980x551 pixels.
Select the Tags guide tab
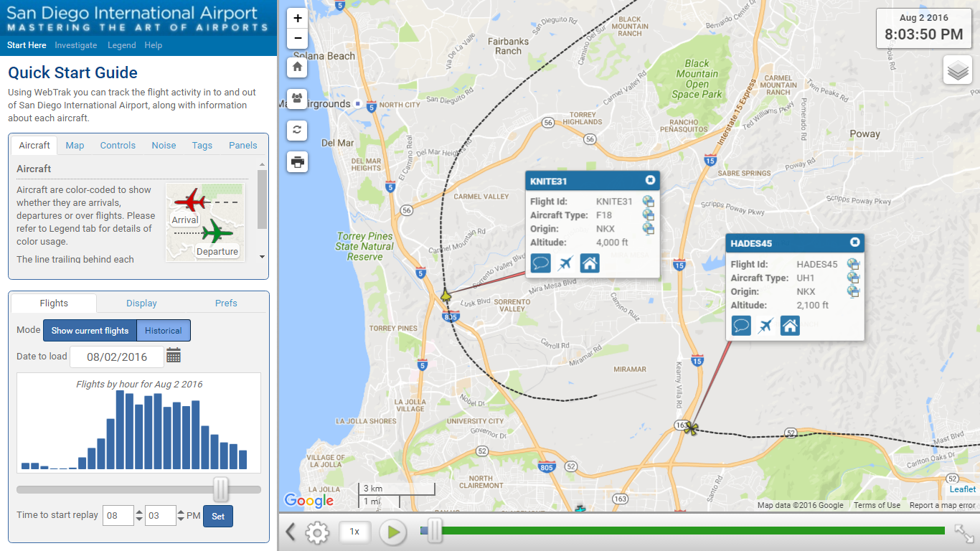point(202,145)
